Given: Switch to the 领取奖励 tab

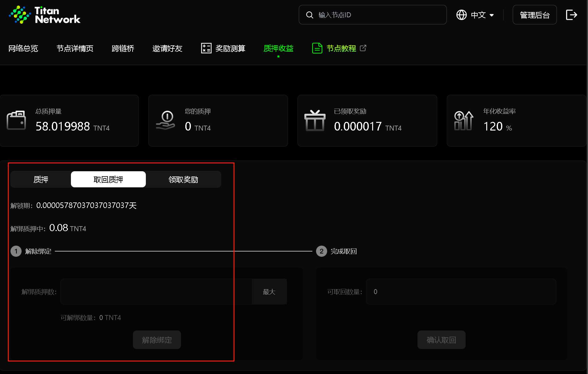Looking at the screenshot, I should tap(183, 179).
